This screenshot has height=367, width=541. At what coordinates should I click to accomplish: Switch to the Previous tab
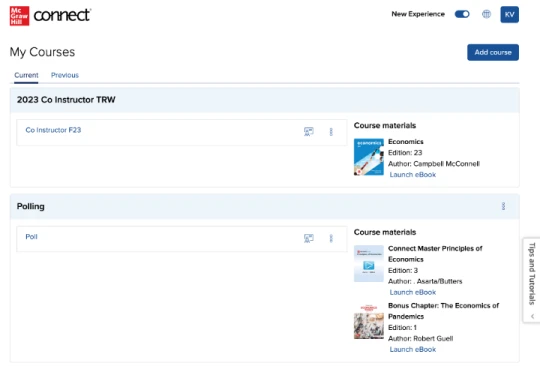click(65, 75)
